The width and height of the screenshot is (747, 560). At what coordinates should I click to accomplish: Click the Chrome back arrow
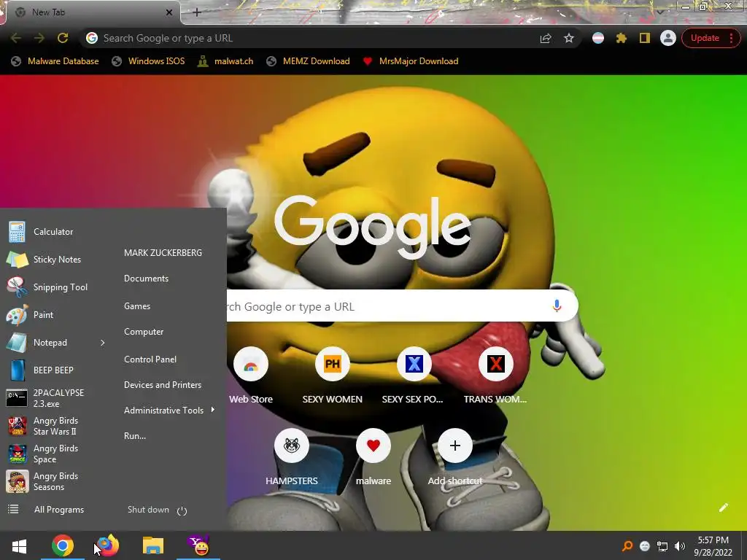[x=16, y=38]
